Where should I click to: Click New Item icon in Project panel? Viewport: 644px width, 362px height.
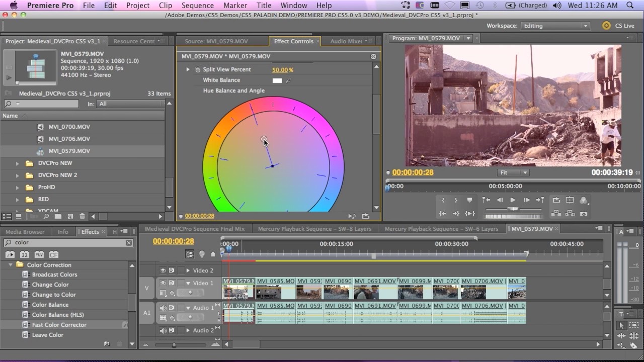pos(70,216)
